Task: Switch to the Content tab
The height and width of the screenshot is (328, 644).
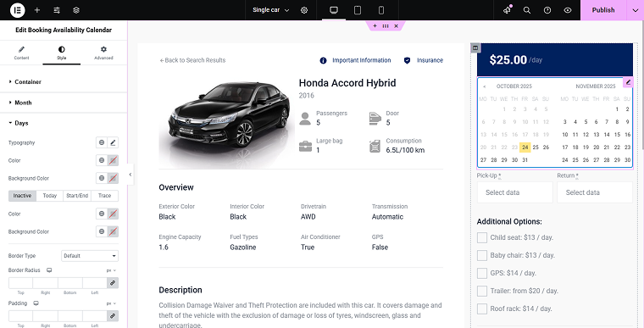Action: click(x=21, y=53)
